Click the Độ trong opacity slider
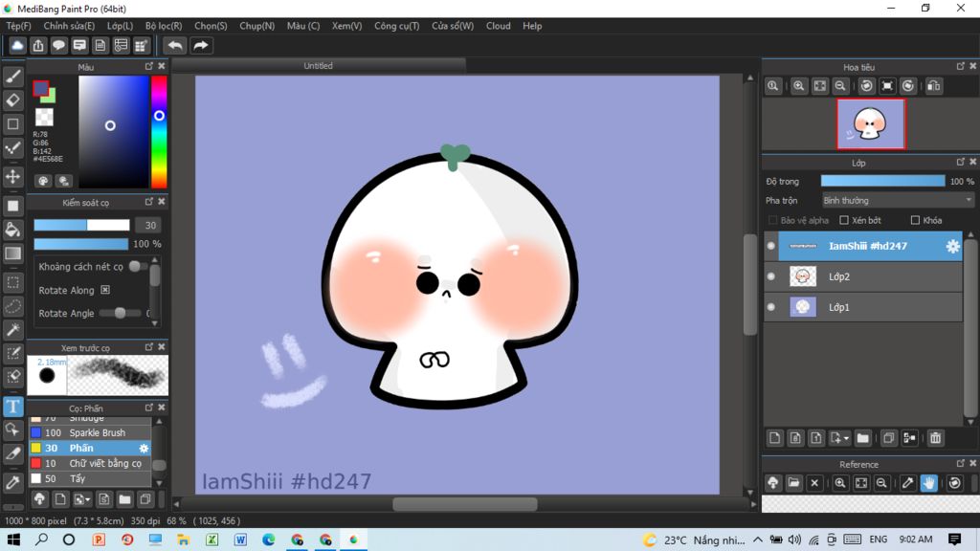980x551 pixels. coord(882,181)
